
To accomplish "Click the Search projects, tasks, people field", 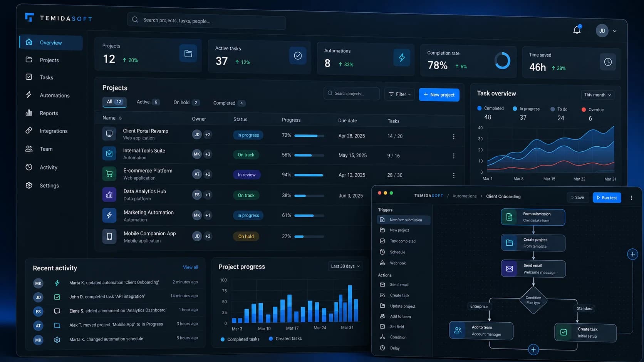I will (207, 21).
